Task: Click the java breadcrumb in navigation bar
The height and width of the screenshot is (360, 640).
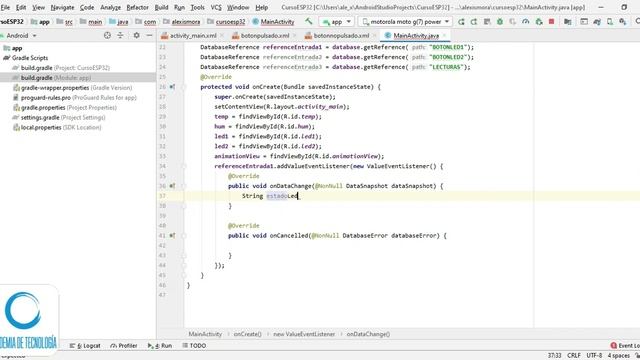Action: 119,22
